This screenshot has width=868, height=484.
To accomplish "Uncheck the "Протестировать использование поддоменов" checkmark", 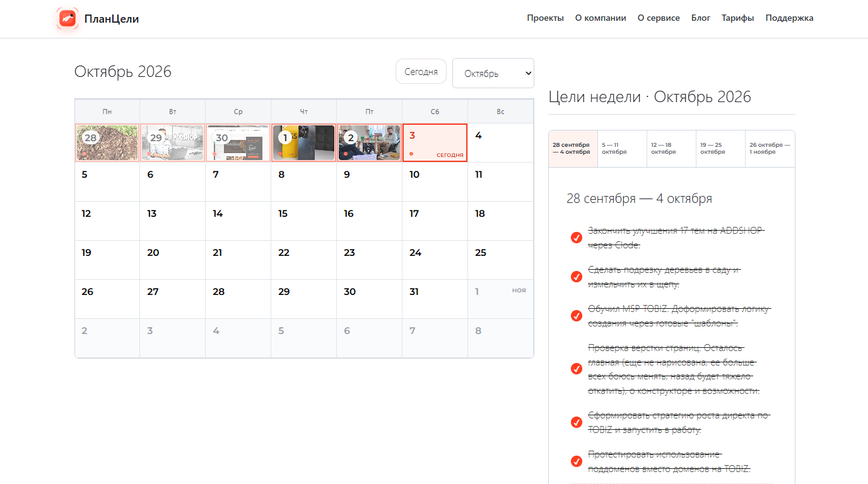I will 576,461.
